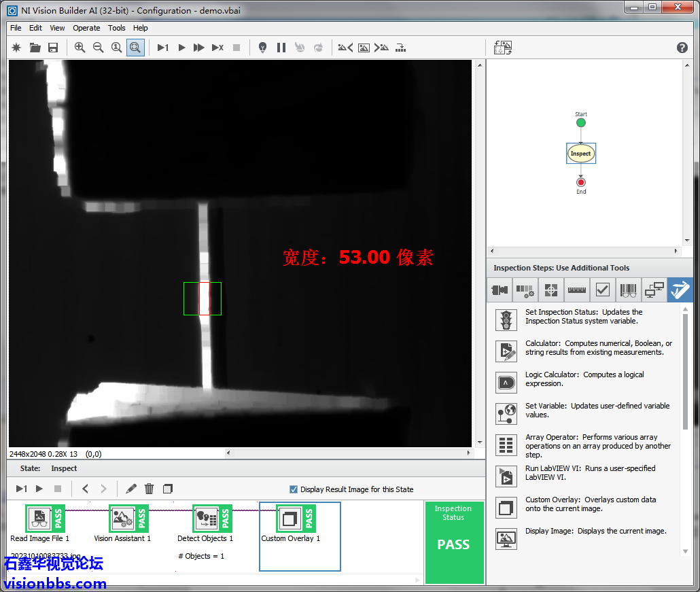Click the Pause button in the main toolbar

281,48
